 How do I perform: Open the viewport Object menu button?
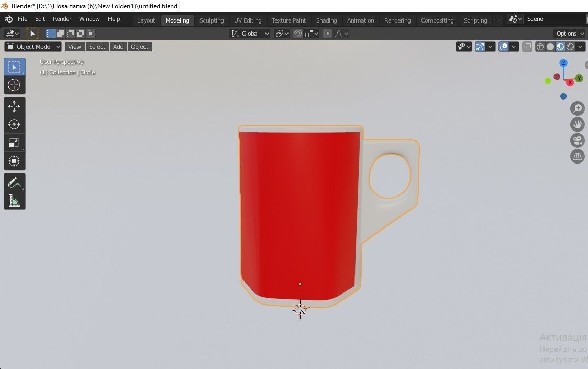[139, 47]
